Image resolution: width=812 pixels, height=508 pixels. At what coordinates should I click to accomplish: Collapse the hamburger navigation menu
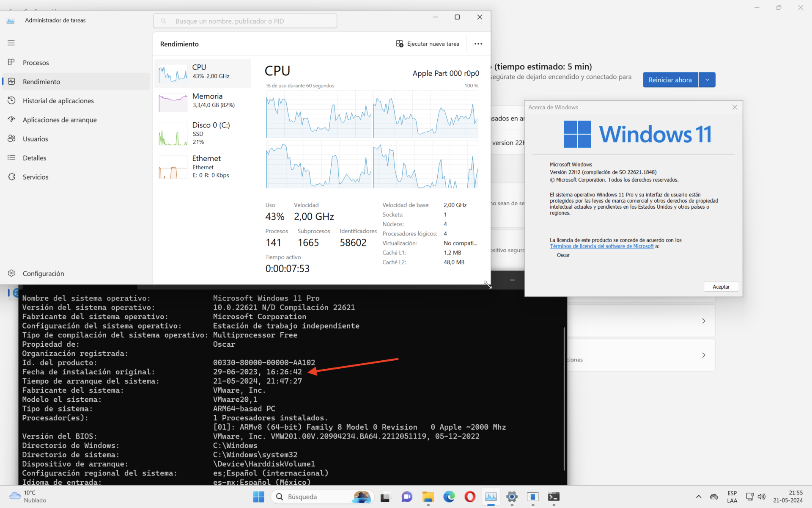tap(11, 43)
